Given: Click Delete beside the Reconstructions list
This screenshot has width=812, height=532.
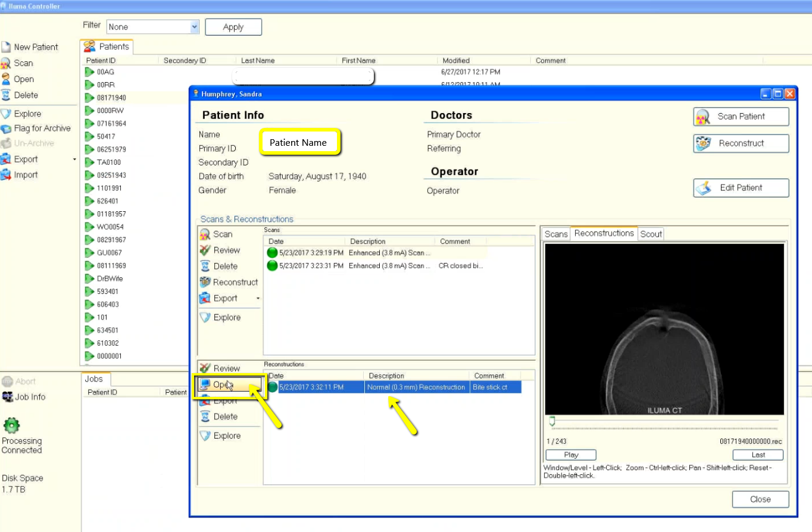Looking at the screenshot, I should (219, 417).
